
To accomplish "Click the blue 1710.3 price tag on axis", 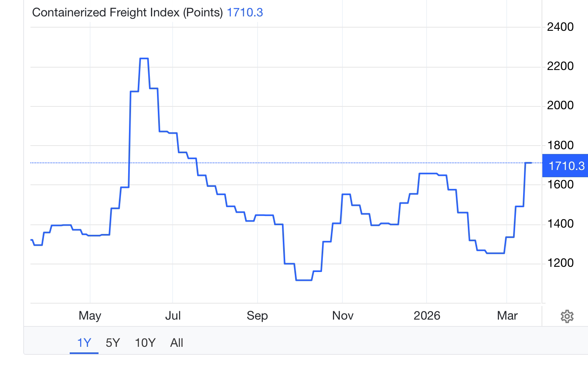I will coord(566,166).
